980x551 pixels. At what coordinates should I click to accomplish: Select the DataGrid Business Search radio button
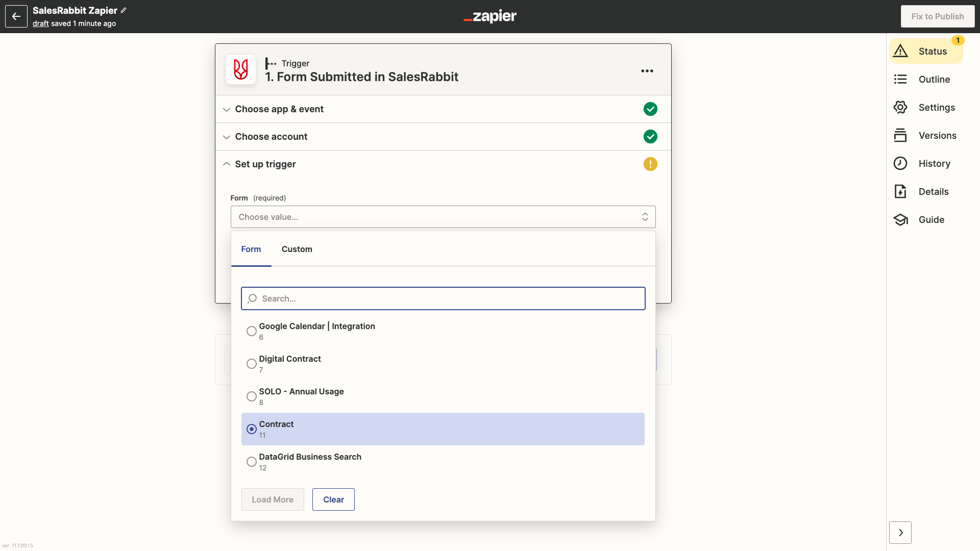click(x=252, y=462)
